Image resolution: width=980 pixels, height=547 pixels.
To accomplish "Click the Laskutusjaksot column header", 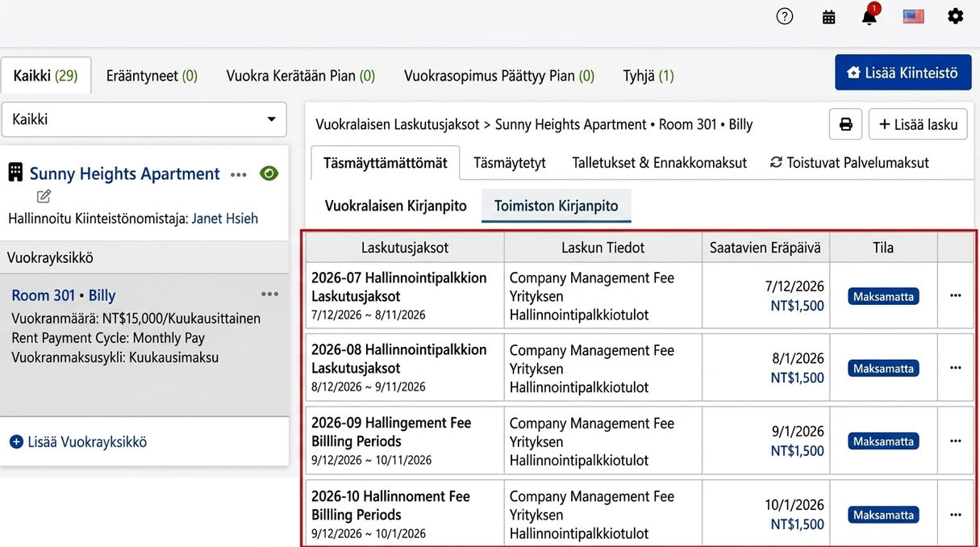I will tap(405, 248).
